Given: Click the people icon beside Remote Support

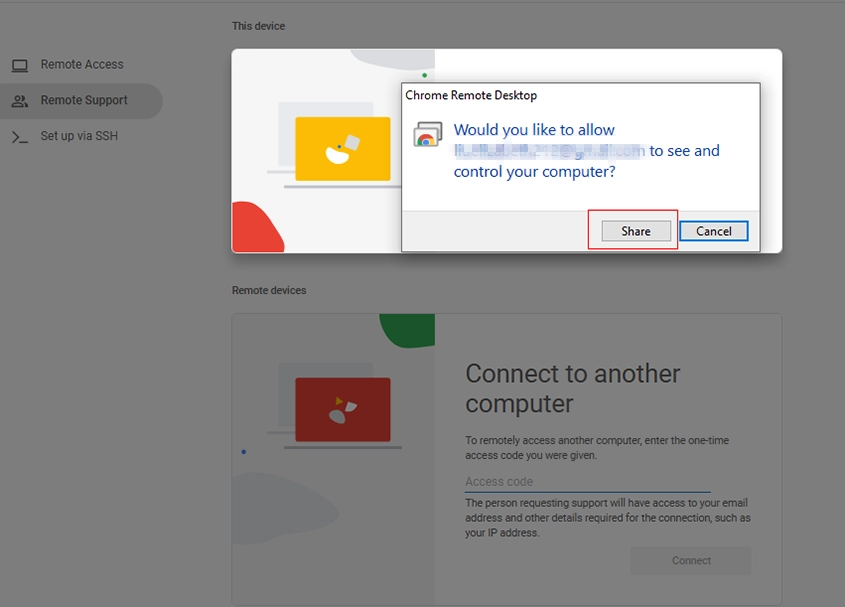Looking at the screenshot, I should click(20, 101).
